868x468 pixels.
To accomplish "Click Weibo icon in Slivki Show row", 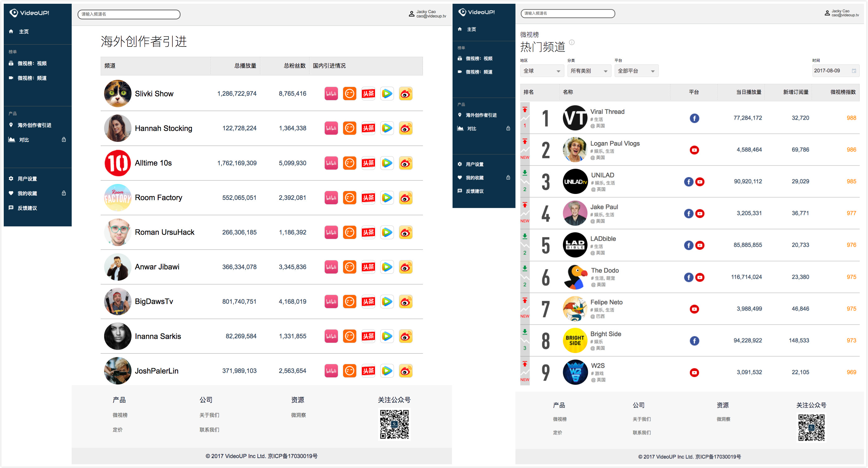I will pos(405,94).
